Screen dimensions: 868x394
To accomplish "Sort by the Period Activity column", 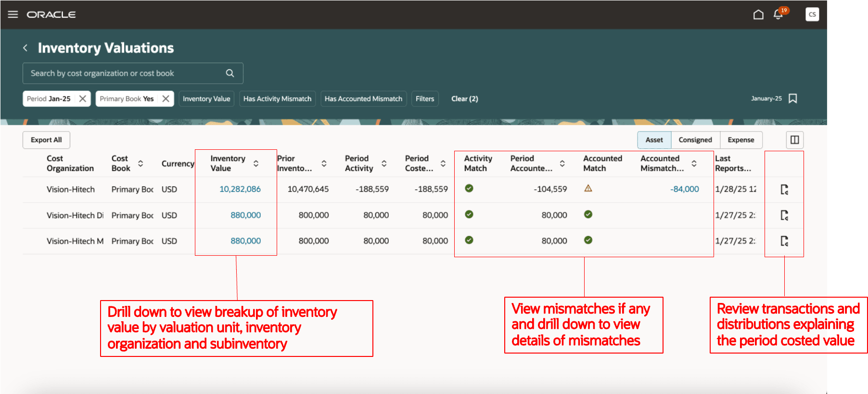I will pos(384,163).
